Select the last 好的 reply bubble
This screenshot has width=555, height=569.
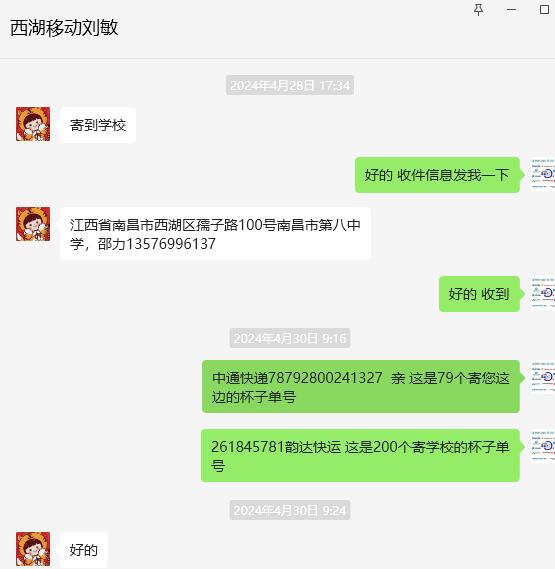click(84, 550)
